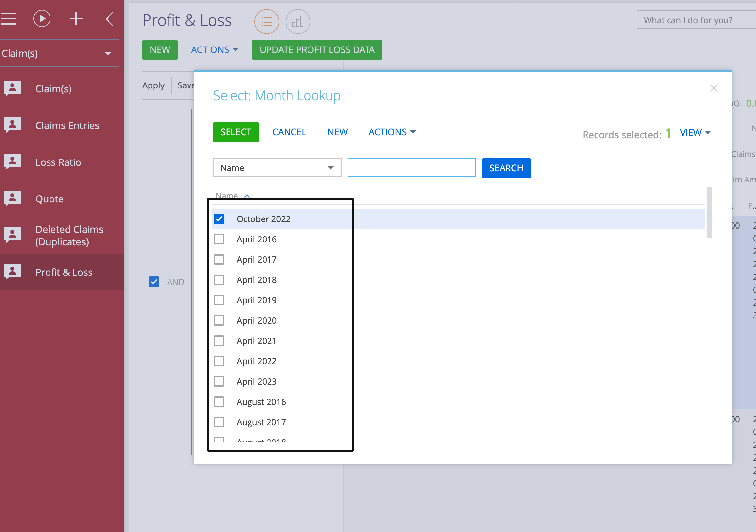
Task: Click the green SELECT button
Action: pos(236,132)
